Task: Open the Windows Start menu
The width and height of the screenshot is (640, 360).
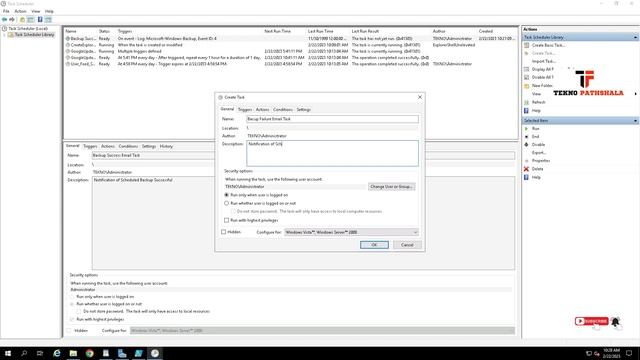Action: click(x=8, y=353)
